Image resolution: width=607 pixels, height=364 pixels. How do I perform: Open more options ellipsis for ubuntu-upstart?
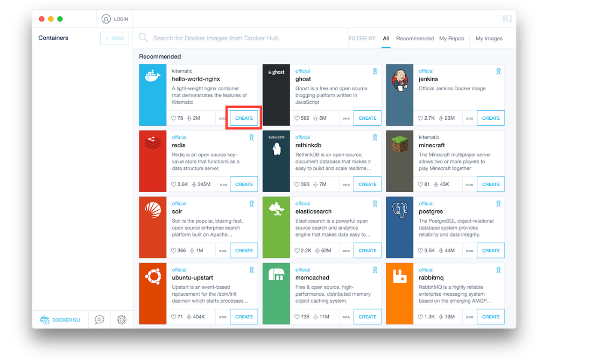pyautogui.click(x=223, y=317)
